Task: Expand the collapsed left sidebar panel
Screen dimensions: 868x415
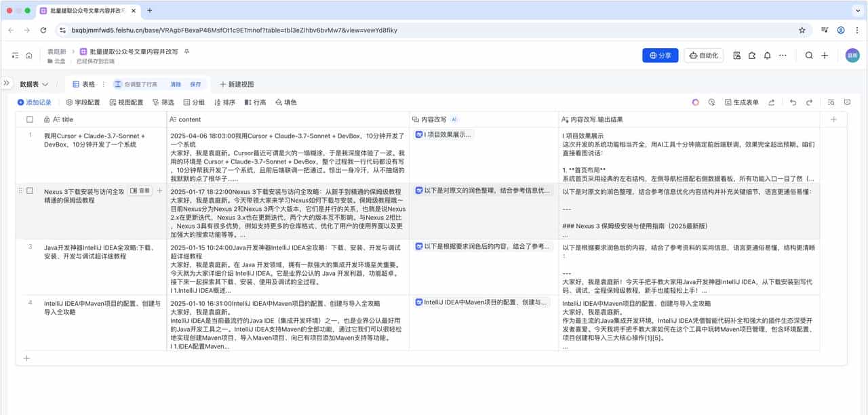Action: pos(8,85)
